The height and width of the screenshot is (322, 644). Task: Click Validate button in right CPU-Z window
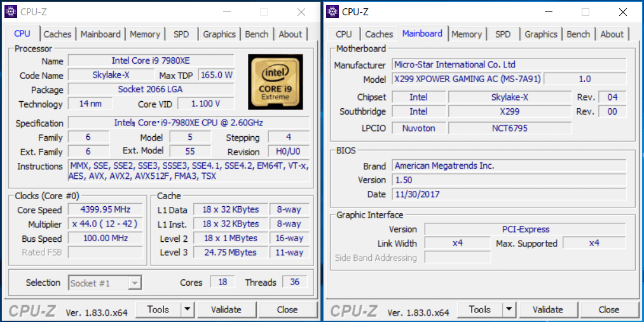tap(548, 309)
